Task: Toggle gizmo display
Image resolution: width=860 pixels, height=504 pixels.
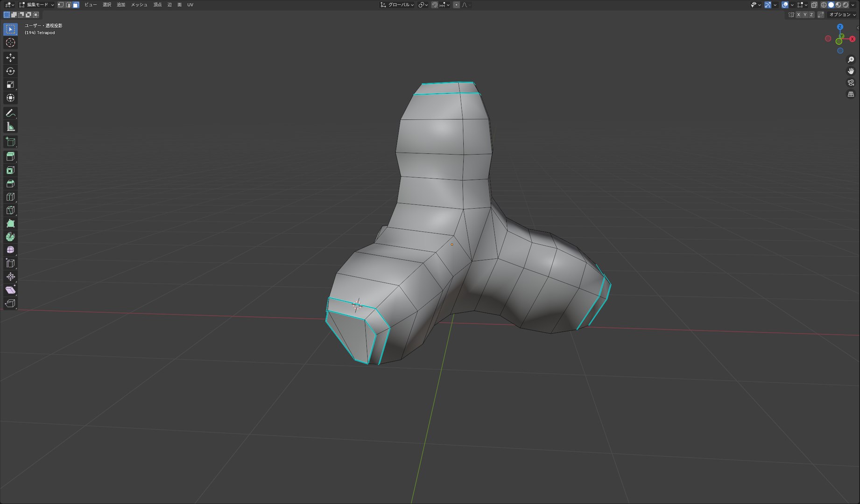Action: coord(768,5)
